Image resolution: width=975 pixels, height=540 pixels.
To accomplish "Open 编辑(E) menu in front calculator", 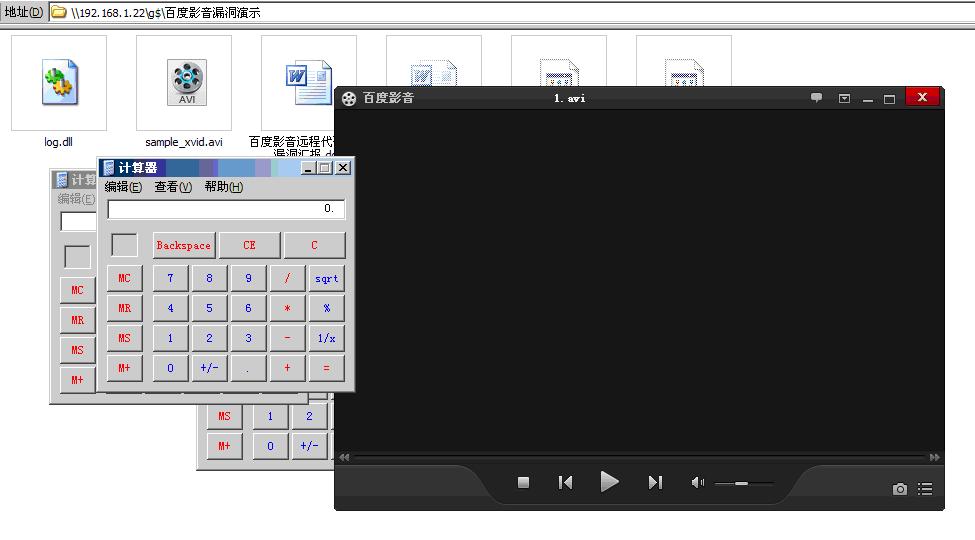I will click(x=123, y=187).
